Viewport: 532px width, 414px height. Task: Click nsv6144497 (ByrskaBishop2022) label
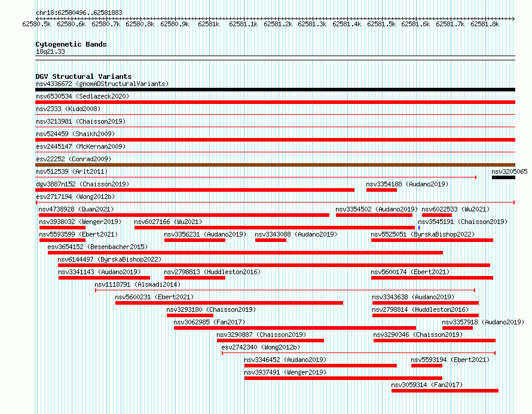point(109,259)
